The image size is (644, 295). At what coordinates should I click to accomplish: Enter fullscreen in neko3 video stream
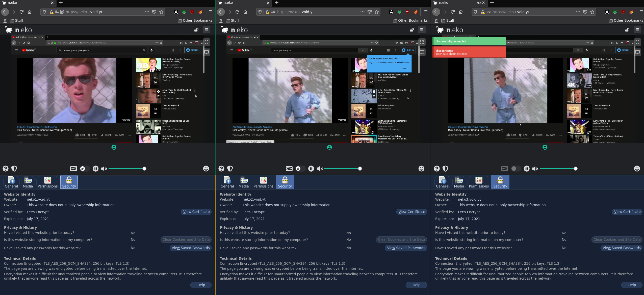pyautogui.click(x=637, y=42)
